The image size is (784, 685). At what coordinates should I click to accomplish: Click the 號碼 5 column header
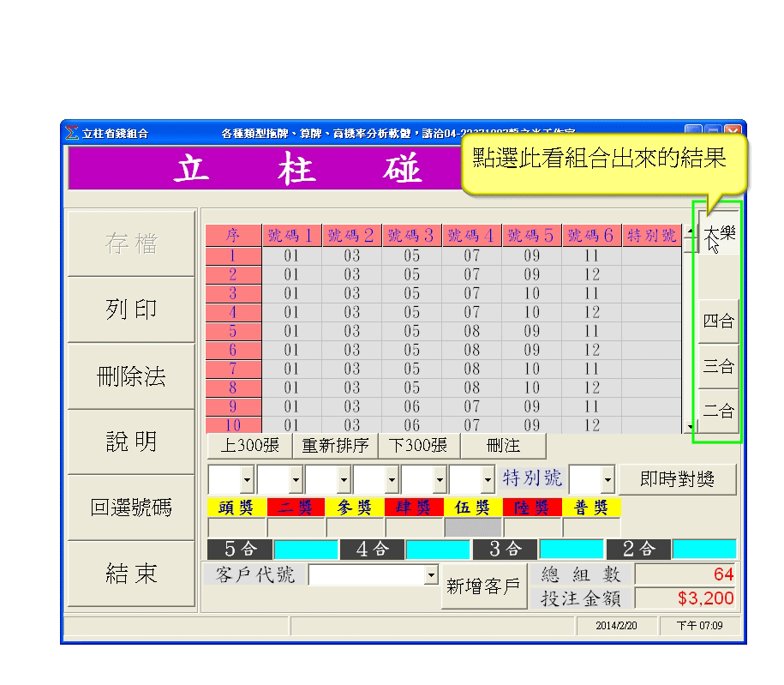532,235
